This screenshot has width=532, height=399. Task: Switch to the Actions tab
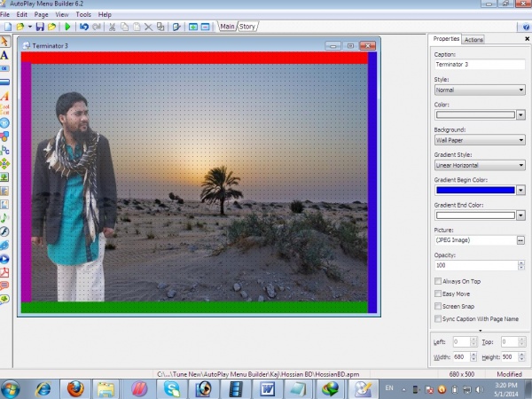click(x=473, y=40)
